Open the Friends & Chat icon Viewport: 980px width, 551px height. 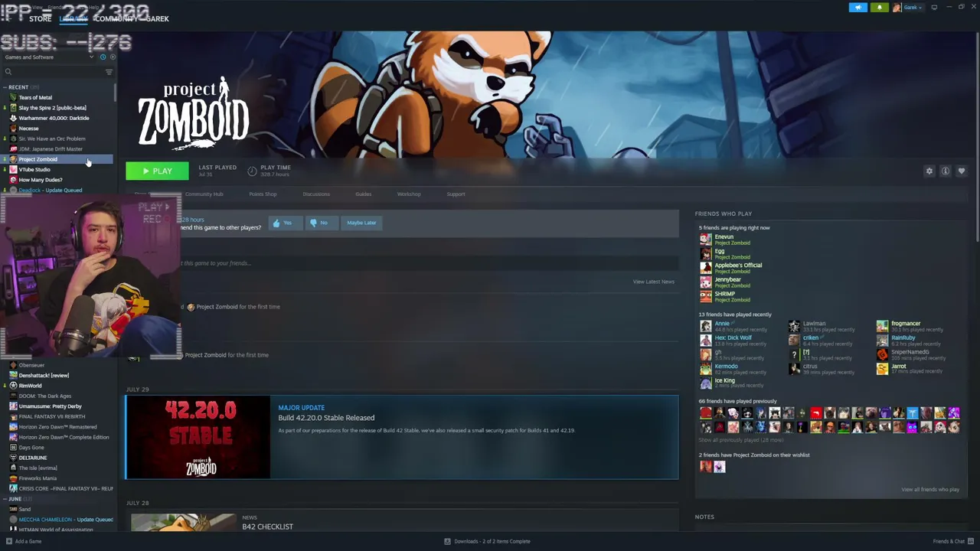tap(970, 541)
